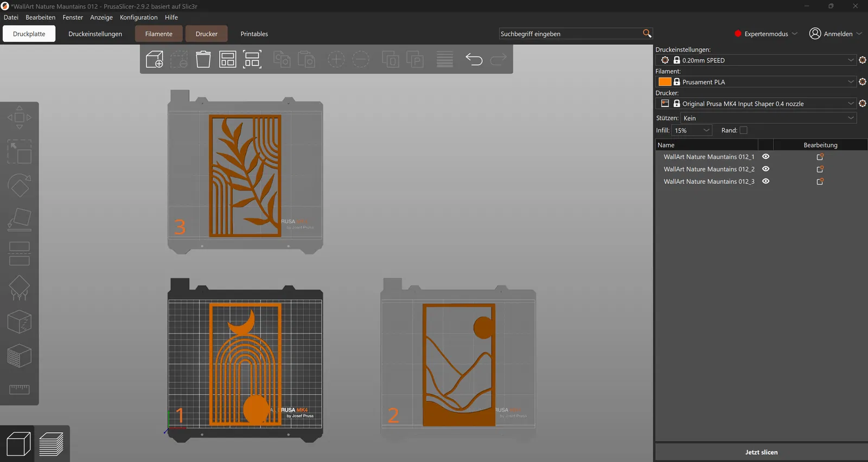The height and width of the screenshot is (462, 868).
Task: Click the Add object cube icon
Action: click(x=155, y=59)
